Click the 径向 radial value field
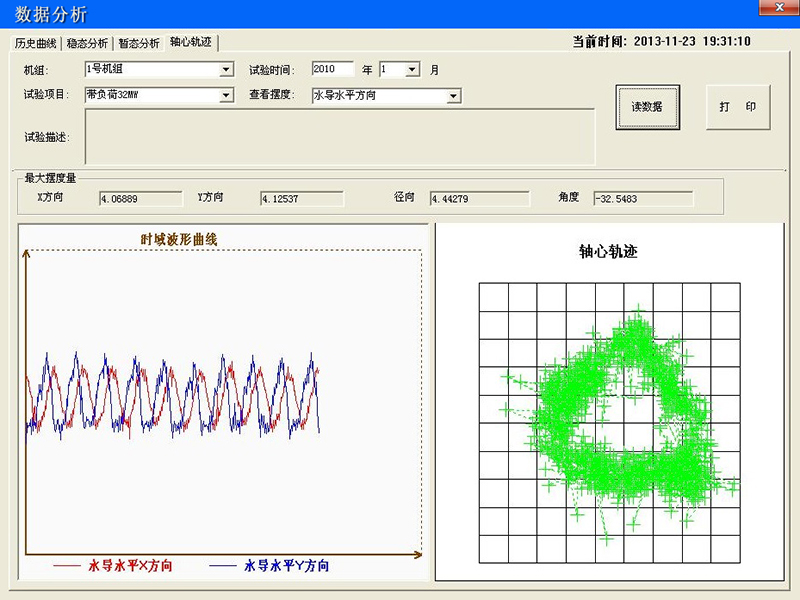The image size is (800, 600). (479, 199)
